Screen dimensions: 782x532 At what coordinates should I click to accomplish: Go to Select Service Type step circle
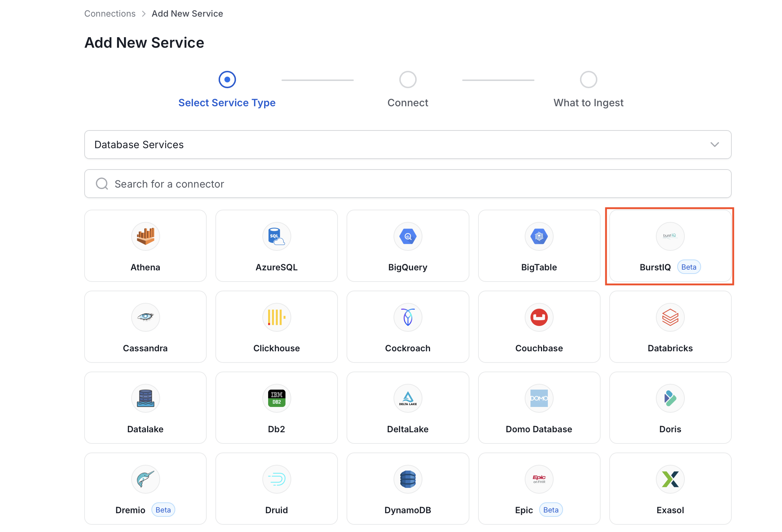click(227, 80)
